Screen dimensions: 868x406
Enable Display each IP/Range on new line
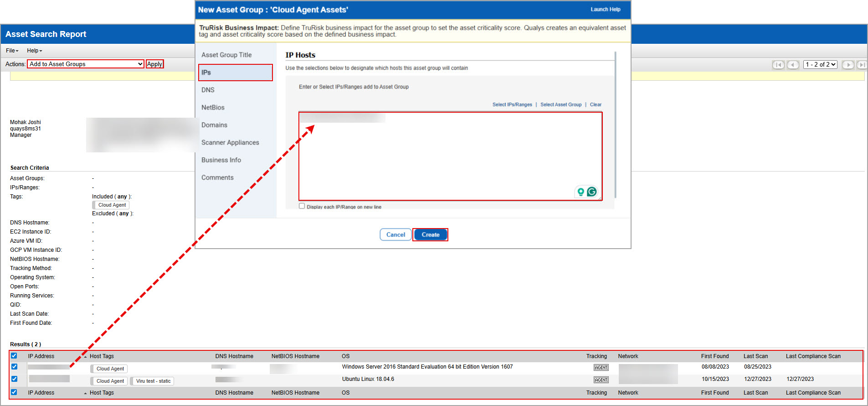tap(302, 206)
